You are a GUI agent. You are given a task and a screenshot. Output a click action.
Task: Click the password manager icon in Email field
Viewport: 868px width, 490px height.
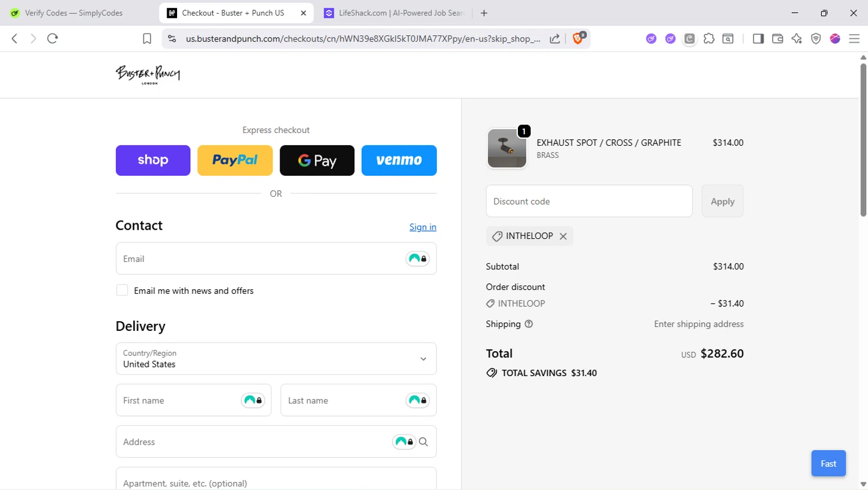click(x=417, y=259)
